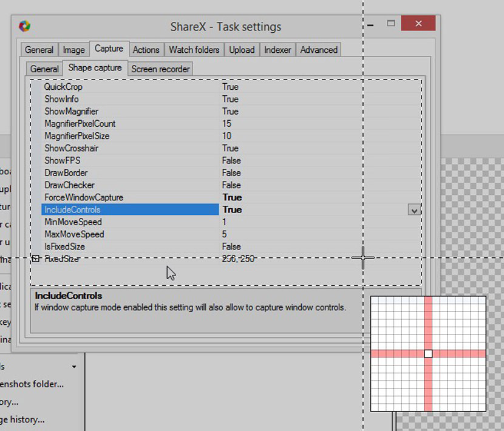Open the Indexer tab
This screenshot has height=431, width=504.
(278, 50)
